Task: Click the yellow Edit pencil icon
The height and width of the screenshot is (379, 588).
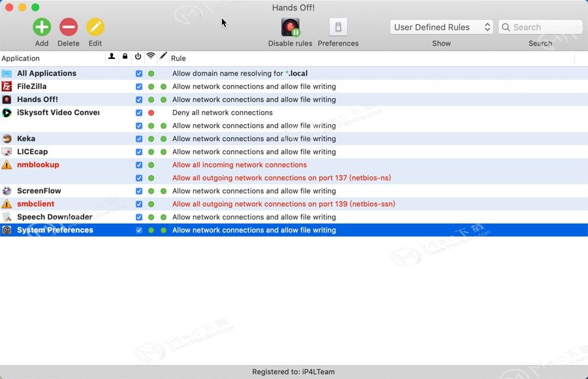Action: (95, 27)
